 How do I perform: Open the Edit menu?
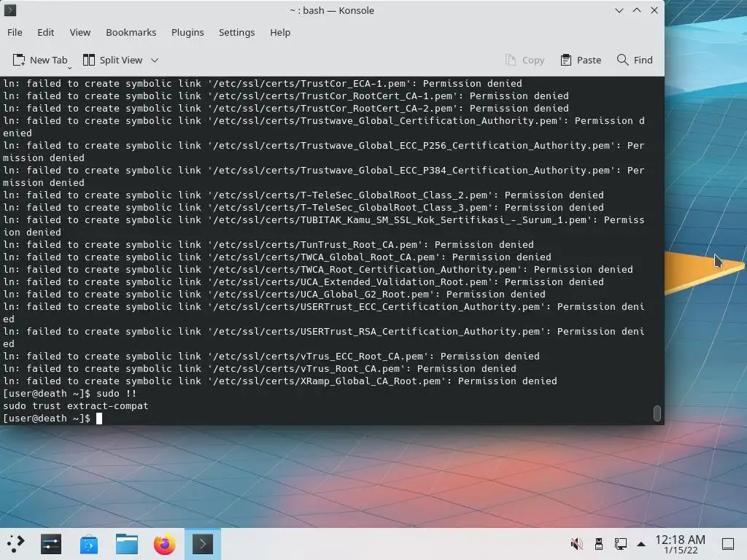click(x=46, y=32)
